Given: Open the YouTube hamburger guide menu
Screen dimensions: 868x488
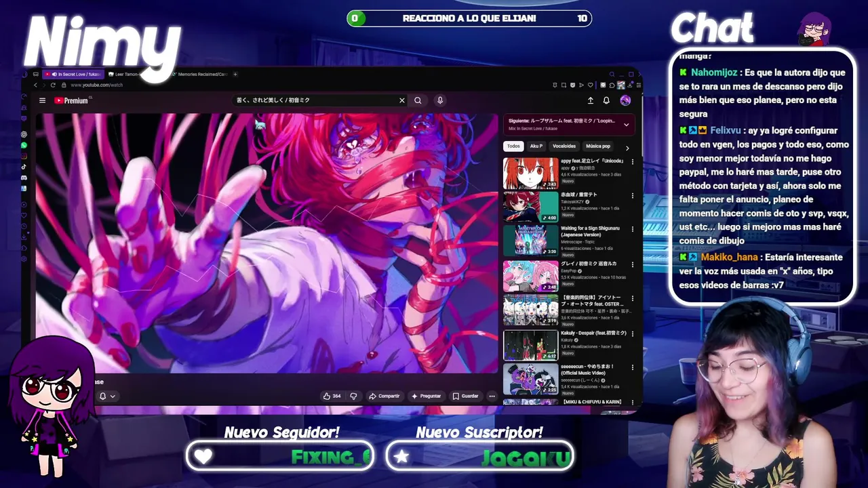Looking at the screenshot, I should coord(42,100).
